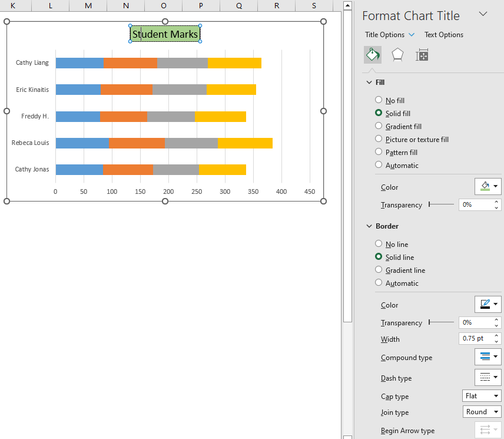Open the border color pen picker

coord(488,304)
